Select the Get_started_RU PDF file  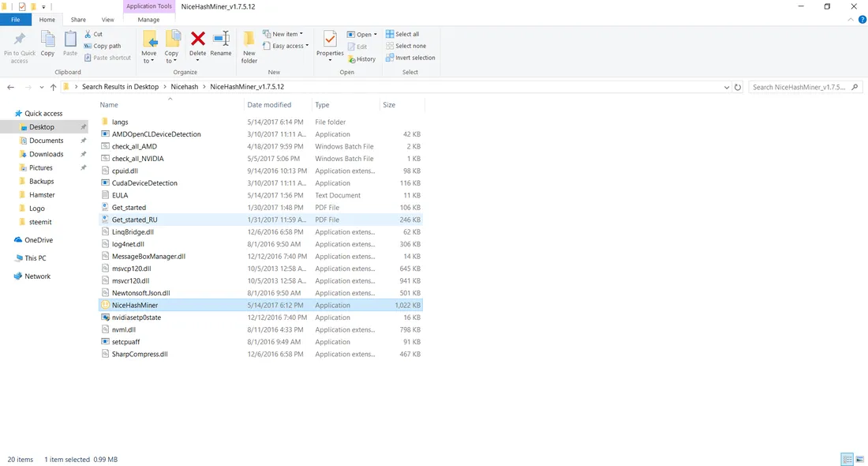click(260, 220)
